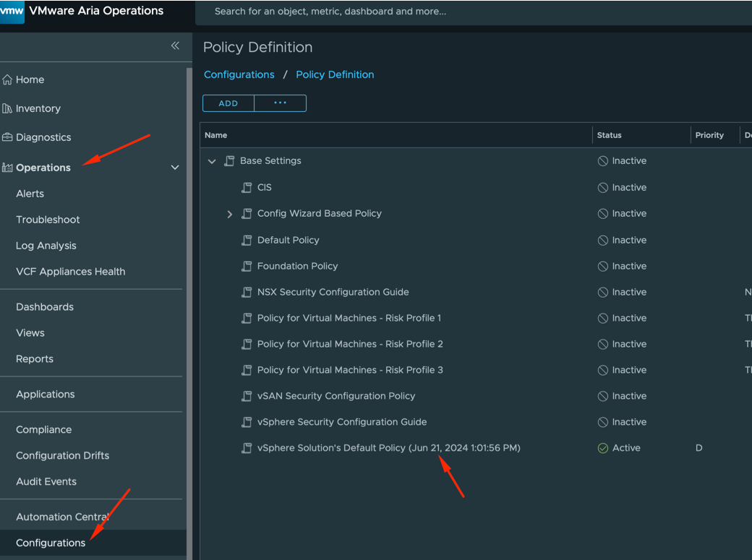Open Dashboards in the sidebar

[45, 307]
